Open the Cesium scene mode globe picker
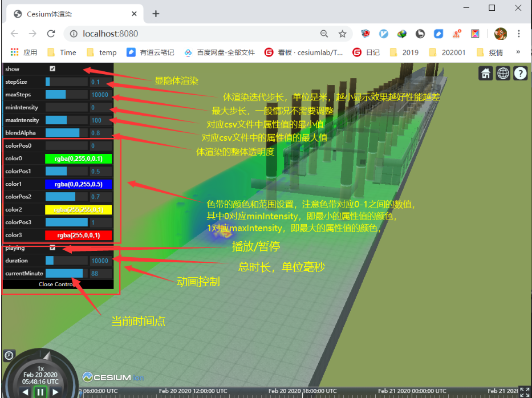532x398 pixels. point(503,73)
